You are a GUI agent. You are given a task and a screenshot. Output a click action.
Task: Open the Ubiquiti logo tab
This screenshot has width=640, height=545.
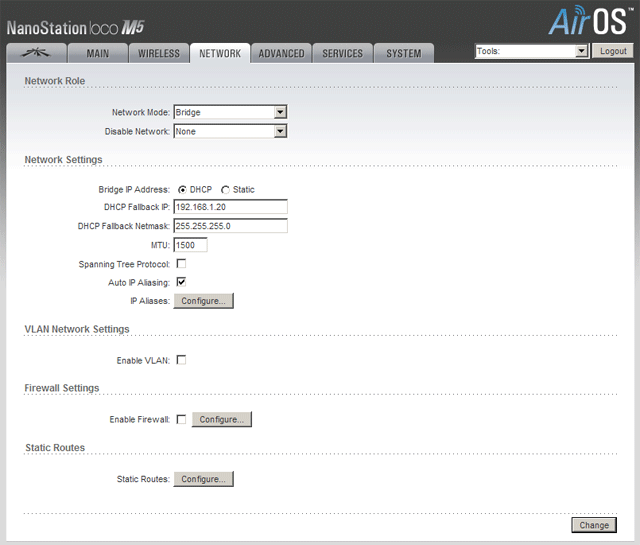tap(36, 53)
